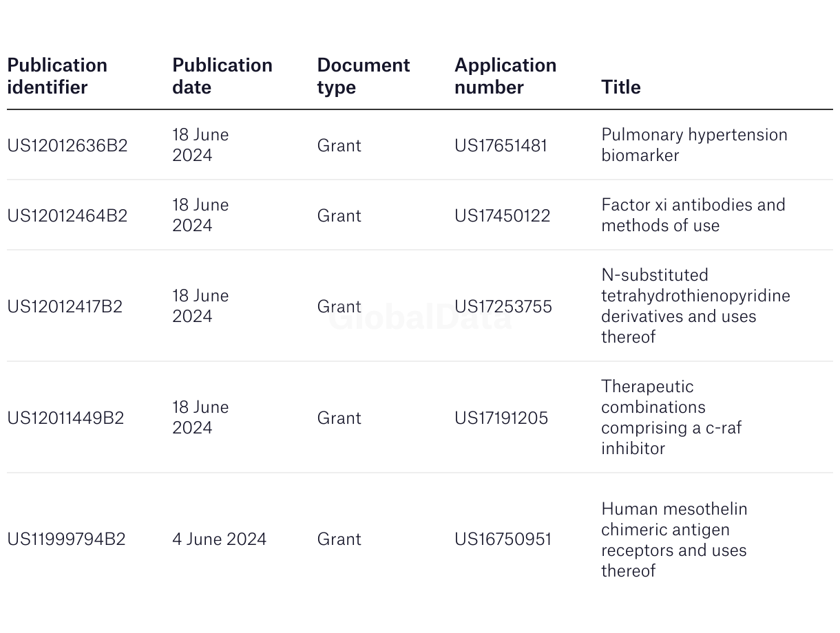Open publication US12012417B2

[65, 306]
